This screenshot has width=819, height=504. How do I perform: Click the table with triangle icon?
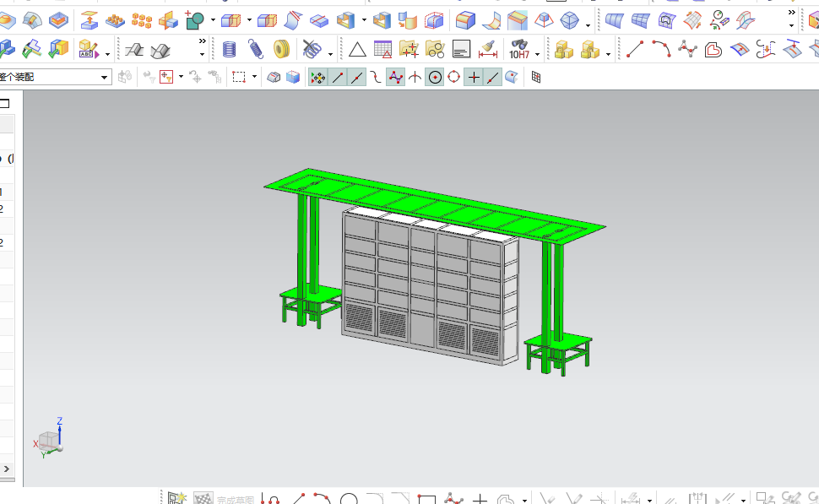click(382, 49)
